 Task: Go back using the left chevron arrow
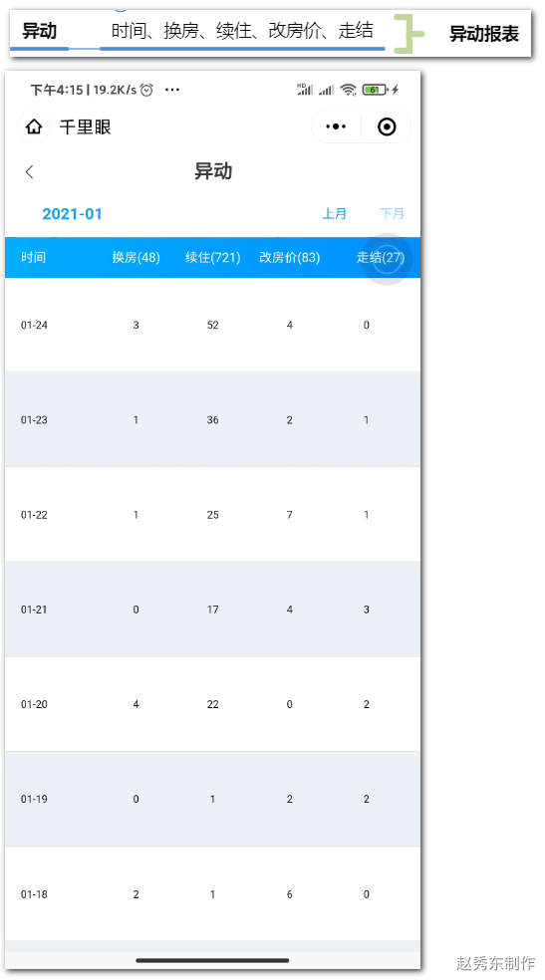[29, 172]
